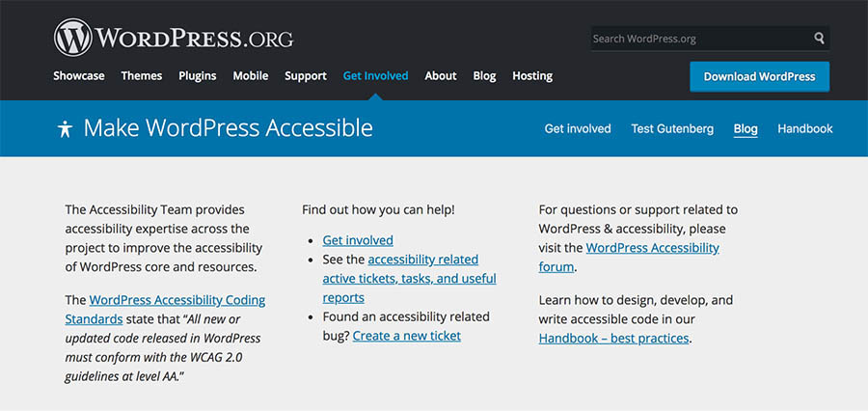This screenshot has height=411, width=868.
Task: Follow the Create a new ticket link
Action: (406, 336)
